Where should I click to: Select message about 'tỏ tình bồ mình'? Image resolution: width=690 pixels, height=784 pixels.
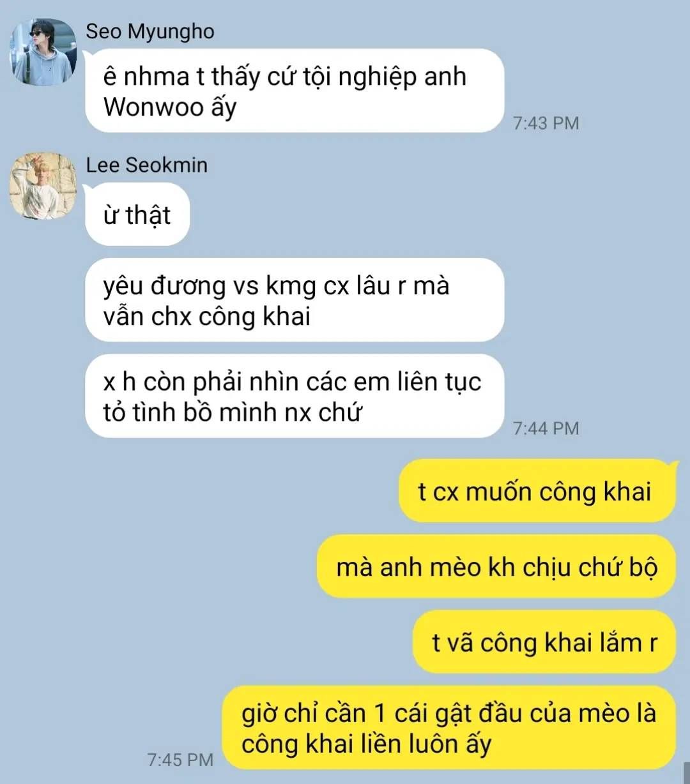[295, 396]
